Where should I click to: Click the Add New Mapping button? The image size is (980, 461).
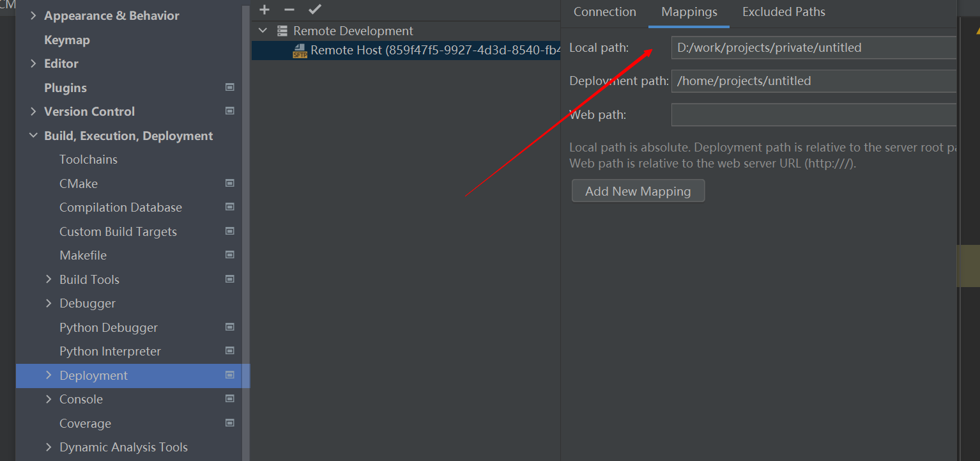coord(638,191)
